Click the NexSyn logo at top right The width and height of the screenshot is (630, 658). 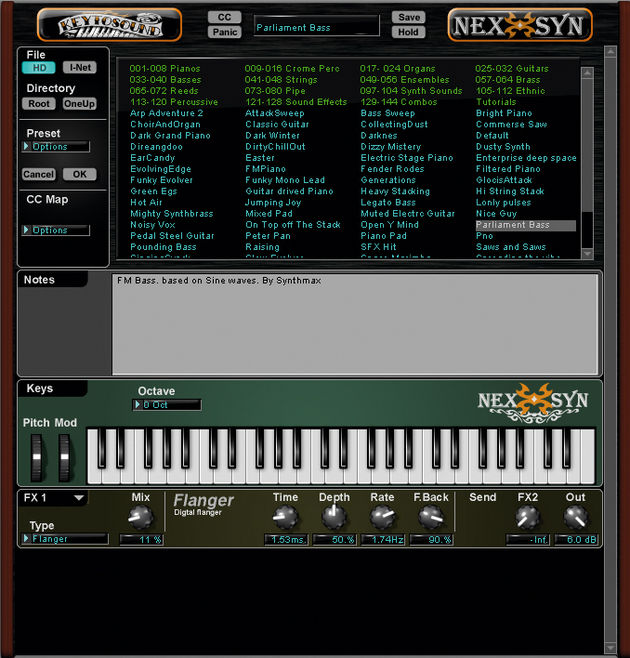520,25
